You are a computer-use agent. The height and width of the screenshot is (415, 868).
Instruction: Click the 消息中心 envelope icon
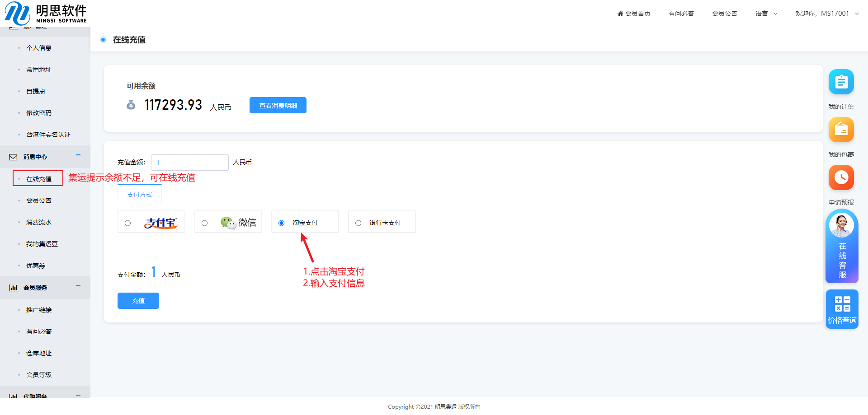(x=14, y=157)
